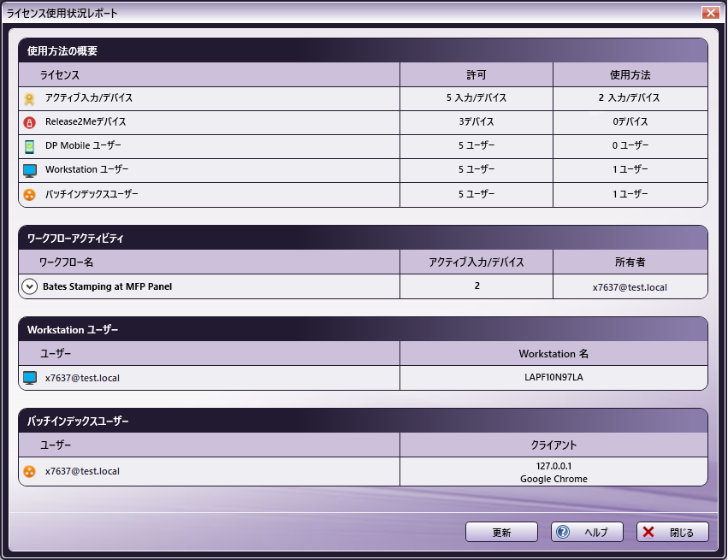This screenshot has width=728, height=560.
Task: Click the red X icon on 閉じる button
Action: pos(648,532)
